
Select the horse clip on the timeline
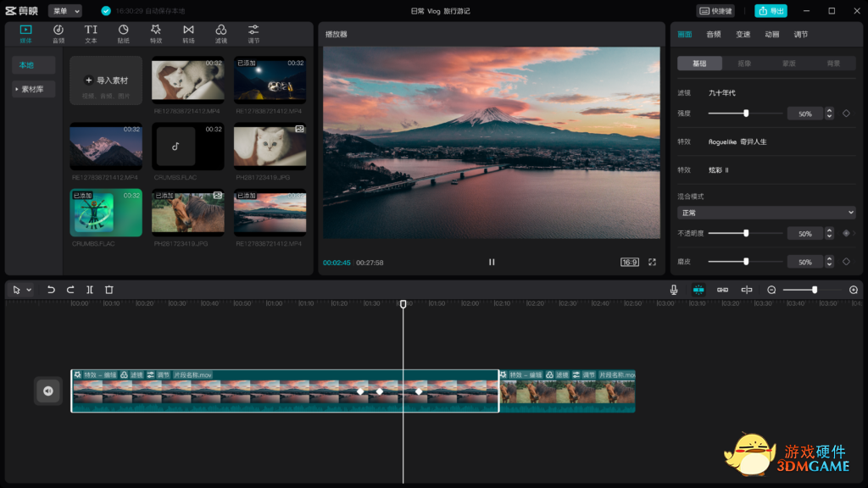567,391
